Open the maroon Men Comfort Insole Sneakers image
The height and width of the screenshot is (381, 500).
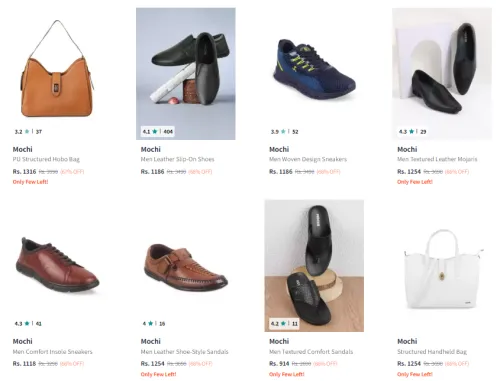(x=57, y=266)
